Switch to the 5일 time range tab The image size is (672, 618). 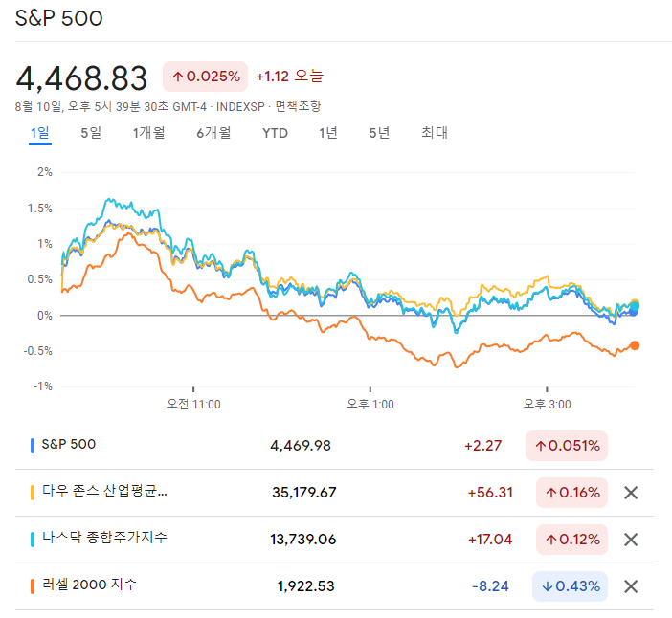pos(91,133)
